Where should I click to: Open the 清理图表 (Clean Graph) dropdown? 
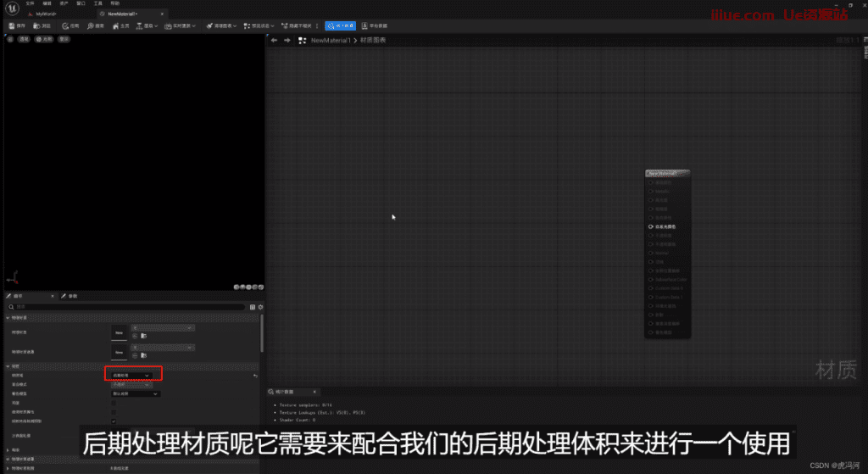(x=221, y=26)
